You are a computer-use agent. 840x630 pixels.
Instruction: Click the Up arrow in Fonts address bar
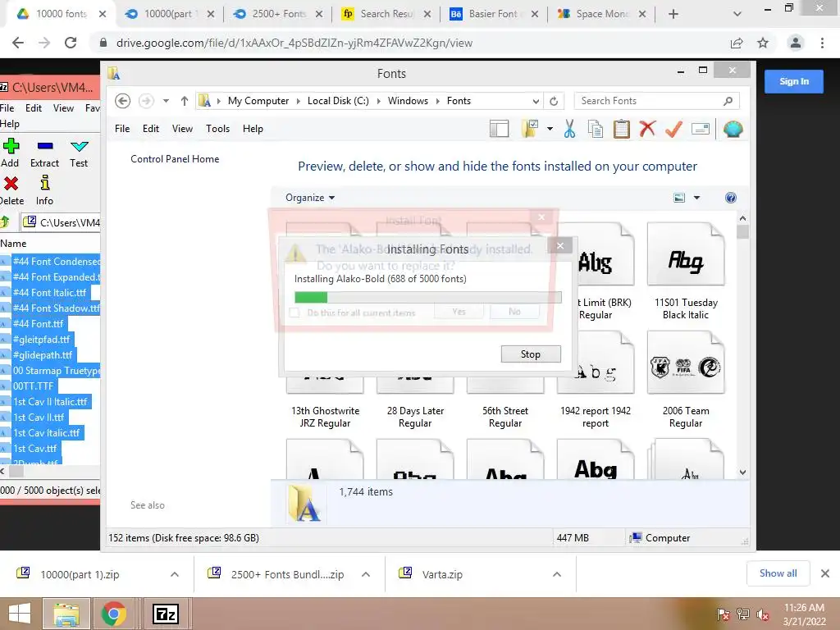pos(185,101)
